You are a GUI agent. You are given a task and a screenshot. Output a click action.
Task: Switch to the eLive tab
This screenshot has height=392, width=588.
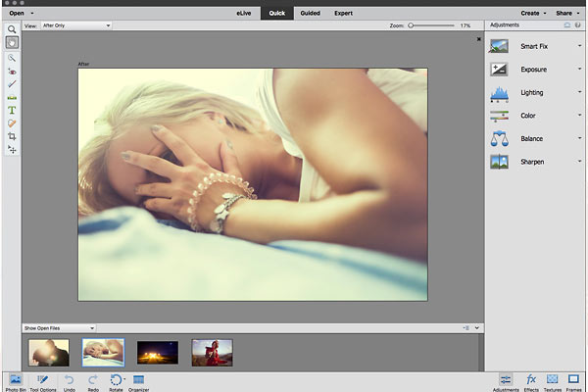(243, 13)
